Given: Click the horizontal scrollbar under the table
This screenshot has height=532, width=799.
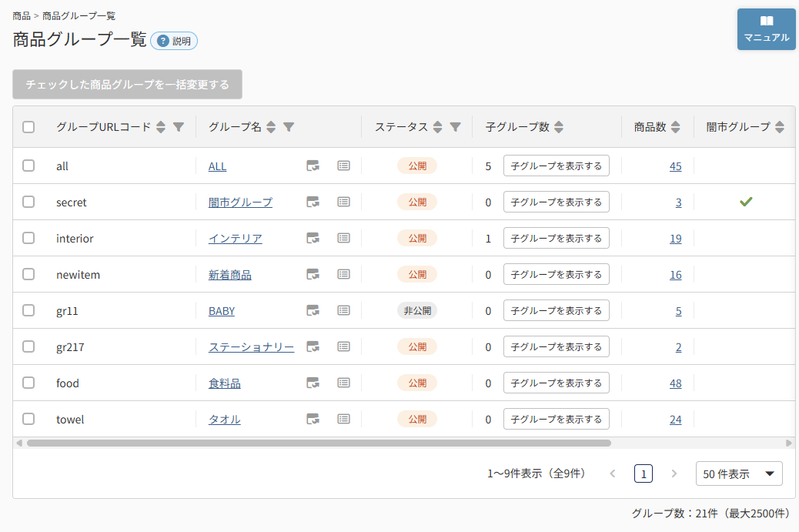Looking at the screenshot, I should click(x=319, y=443).
